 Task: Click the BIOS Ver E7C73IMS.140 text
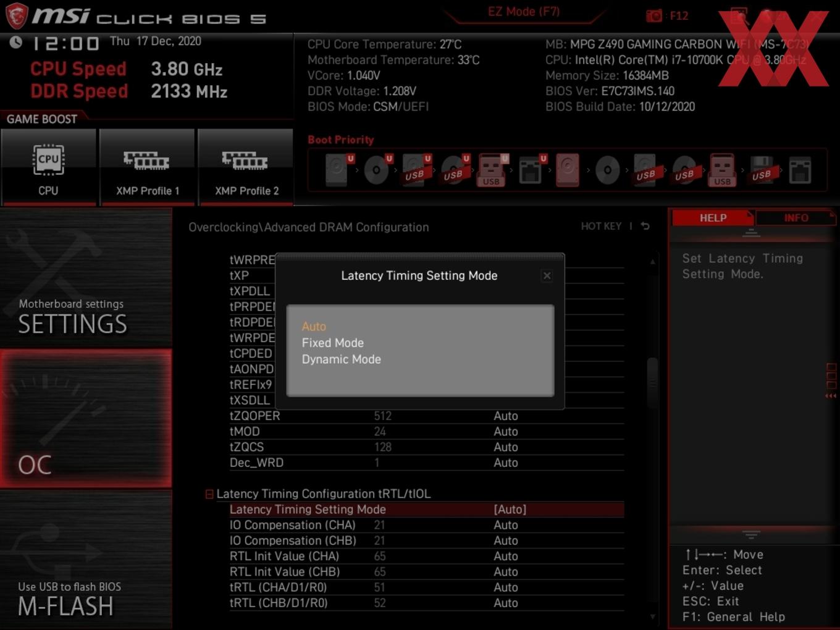[610, 91]
